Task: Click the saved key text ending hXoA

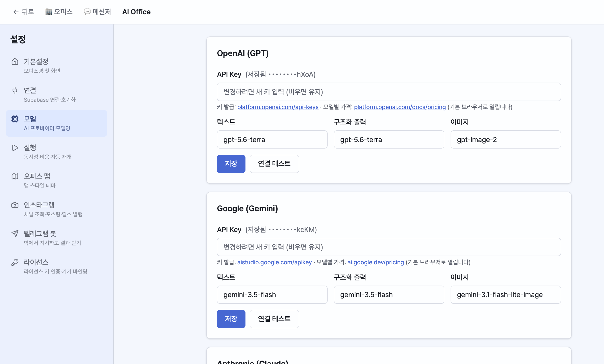Action: [281, 74]
